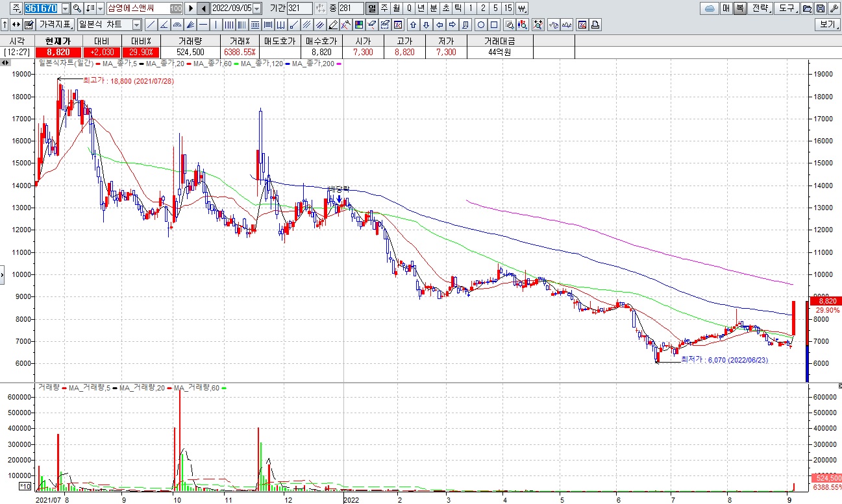Select the down arrow drawing tool
The image size is (842, 504).
click(x=426, y=25)
